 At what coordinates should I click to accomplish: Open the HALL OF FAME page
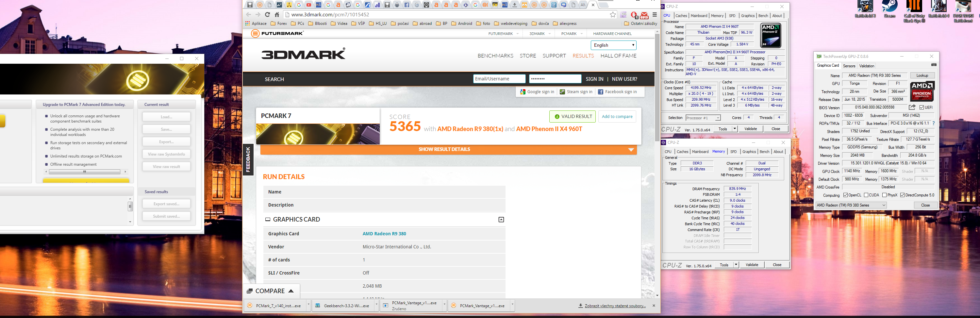618,56
